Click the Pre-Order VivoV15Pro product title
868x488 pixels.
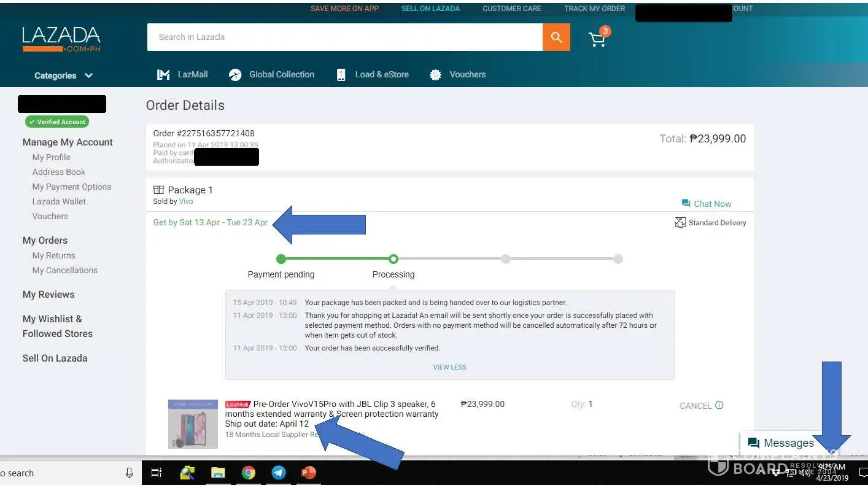tap(332, 414)
